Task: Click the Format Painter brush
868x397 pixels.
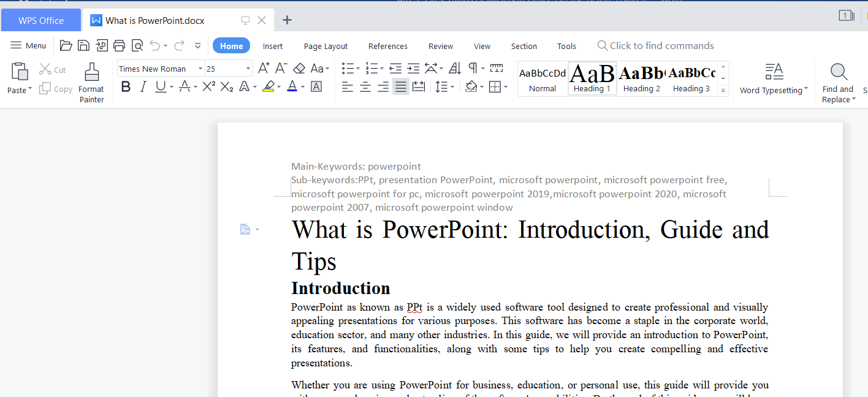Action: coord(92,72)
